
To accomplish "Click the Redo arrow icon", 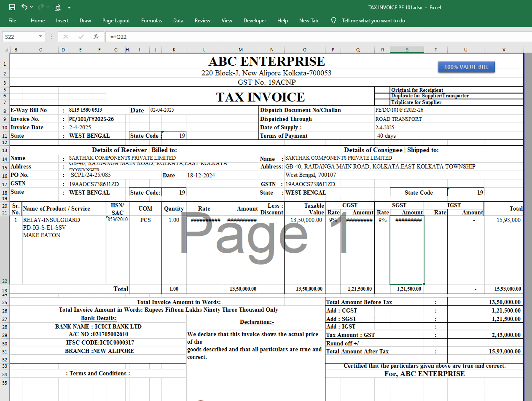I will (41, 7).
